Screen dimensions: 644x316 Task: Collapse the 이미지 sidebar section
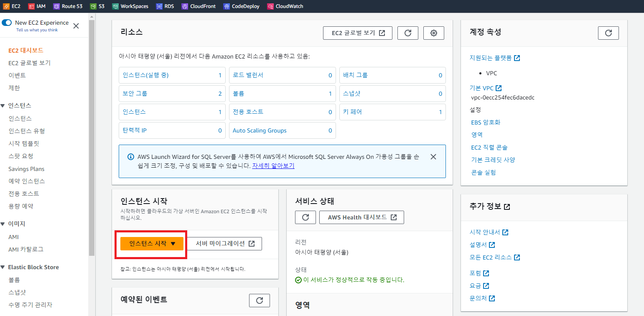coord(3,224)
